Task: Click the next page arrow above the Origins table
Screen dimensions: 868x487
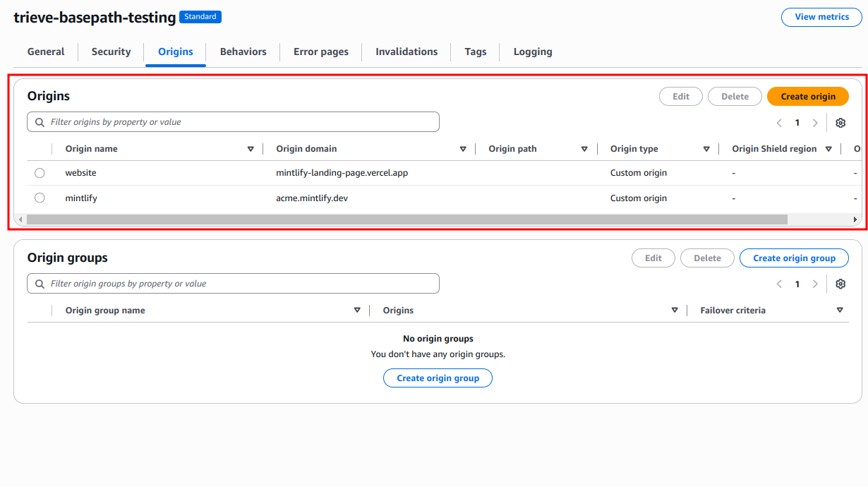Action: pyautogui.click(x=815, y=122)
